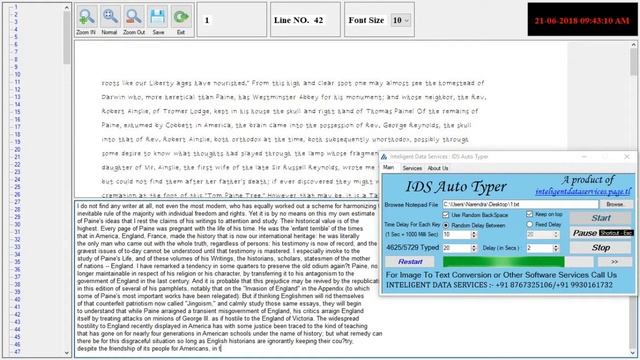Image resolution: width=640 pixels, height=360 pixels.
Task: Click the line list scrollbar down arrow
Action: coord(67,353)
